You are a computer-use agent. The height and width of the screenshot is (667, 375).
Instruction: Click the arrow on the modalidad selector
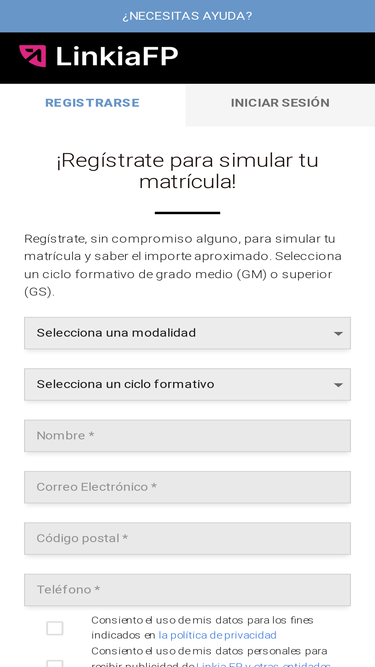click(x=338, y=334)
